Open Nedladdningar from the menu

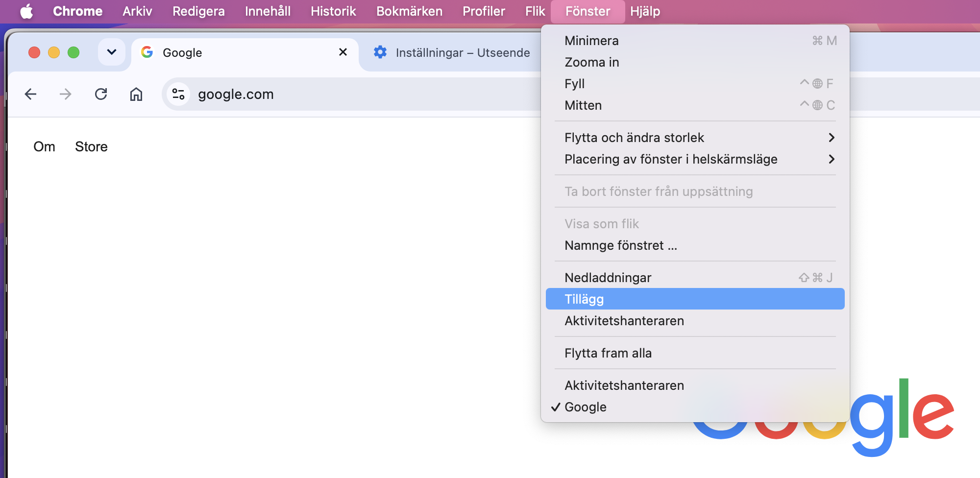coord(695,278)
